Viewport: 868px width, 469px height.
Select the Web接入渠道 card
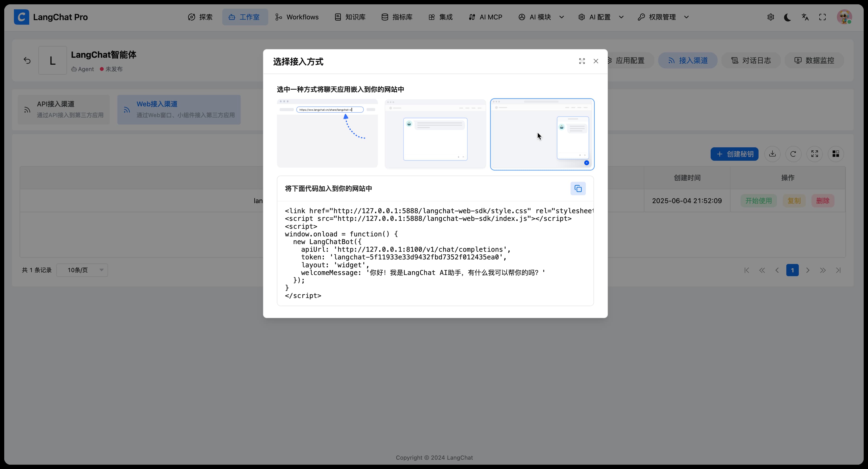(179, 109)
